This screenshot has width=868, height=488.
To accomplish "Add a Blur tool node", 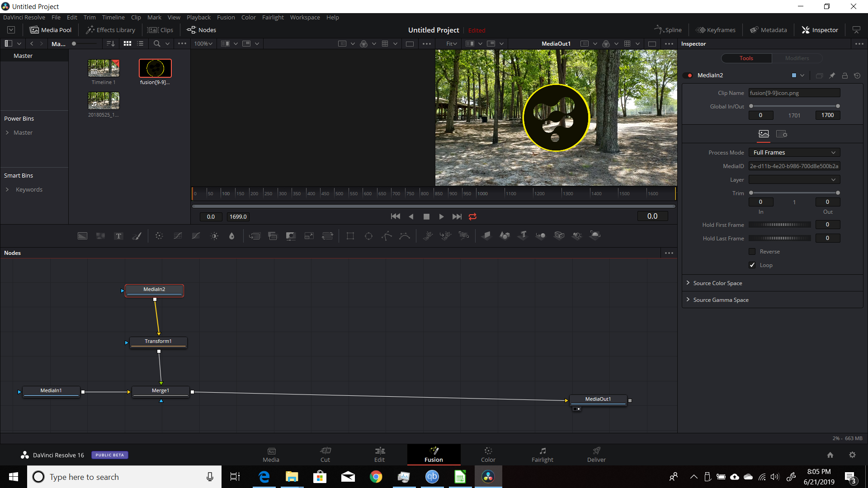I will coord(232,236).
